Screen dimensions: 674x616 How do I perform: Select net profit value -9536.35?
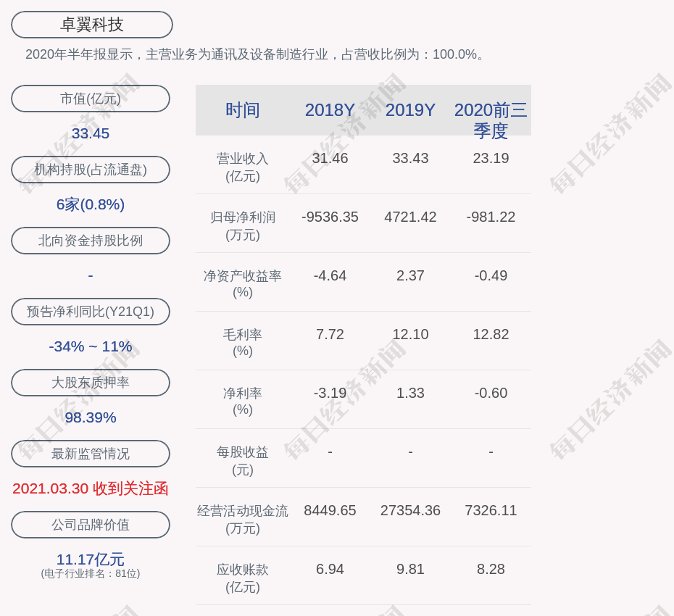330,217
